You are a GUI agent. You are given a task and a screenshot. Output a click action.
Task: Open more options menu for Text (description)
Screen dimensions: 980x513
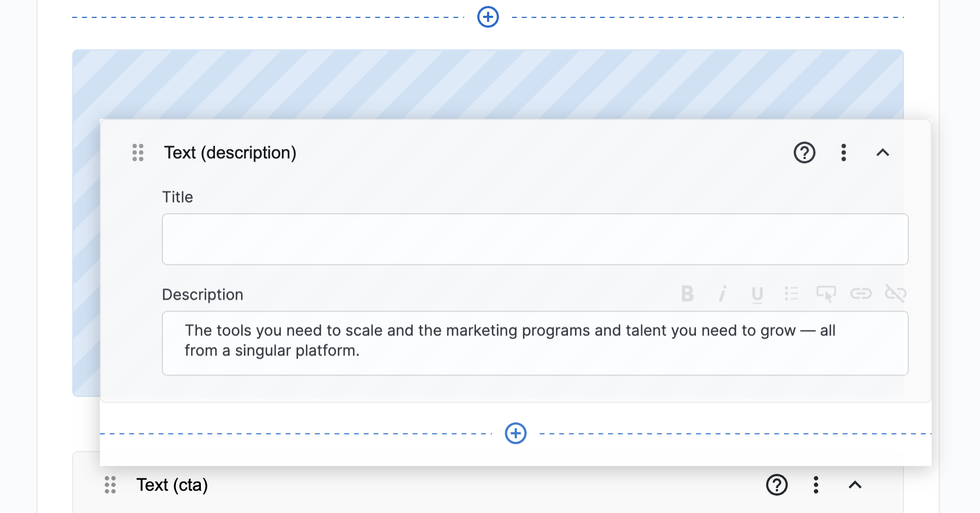[x=843, y=153]
